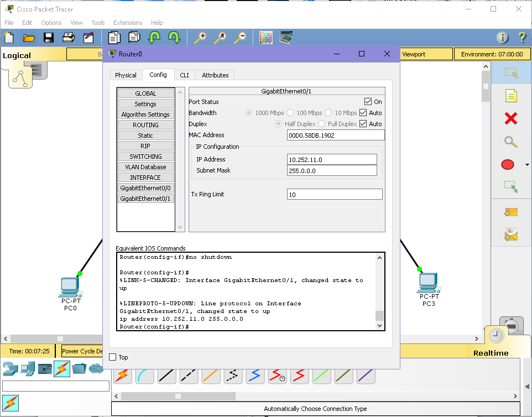This screenshot has height=417, width=532.
Task: Select the 1000 Mbps radio button
Action: 249,113
